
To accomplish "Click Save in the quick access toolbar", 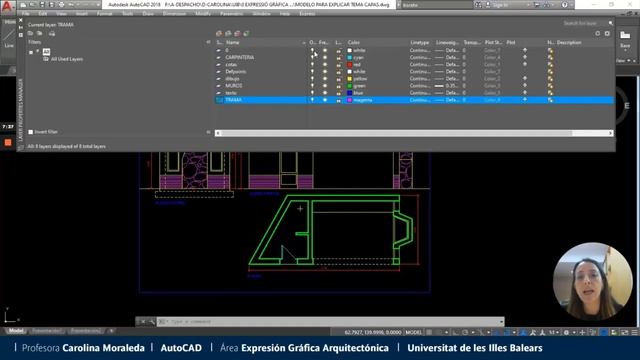I will click(x=42, y=5).
